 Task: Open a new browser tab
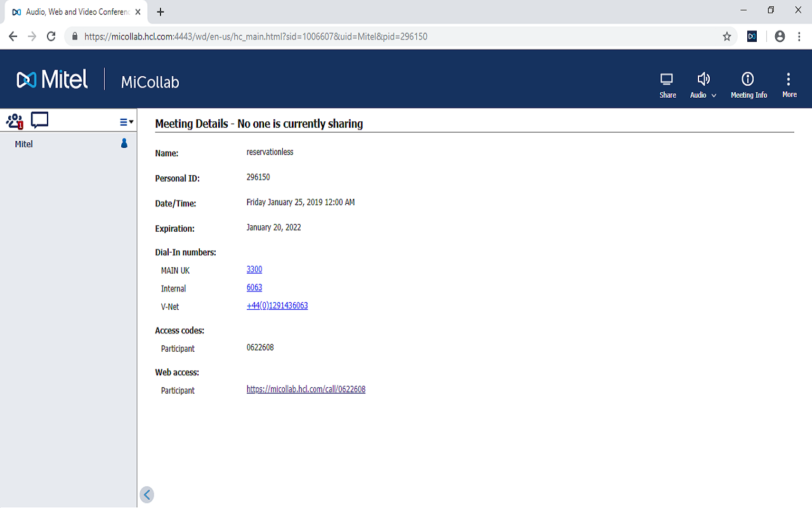click(x=160, y=12)
